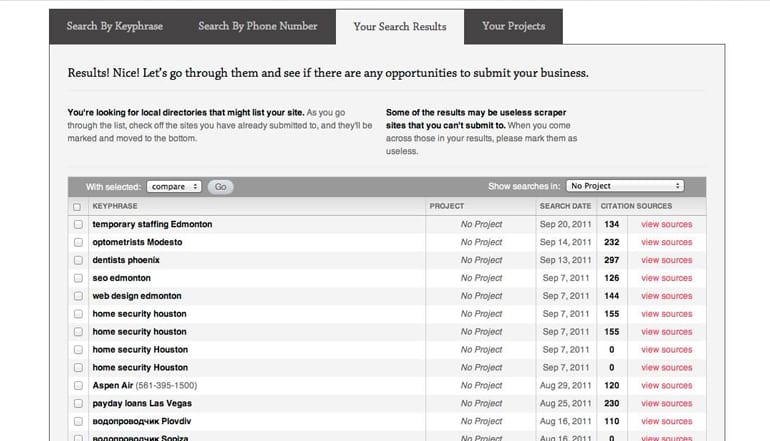
Task: Mark the 'payday loans Las Vegas' checkbox
Action: (78, 404)
